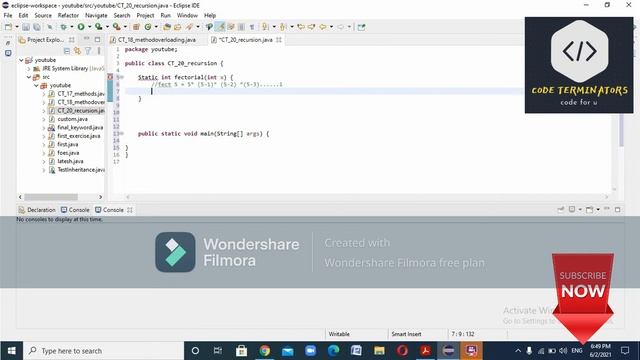Select TestInheritance.java in the tree
This screenshot has height=360, width=640.
tap(80, 170)
